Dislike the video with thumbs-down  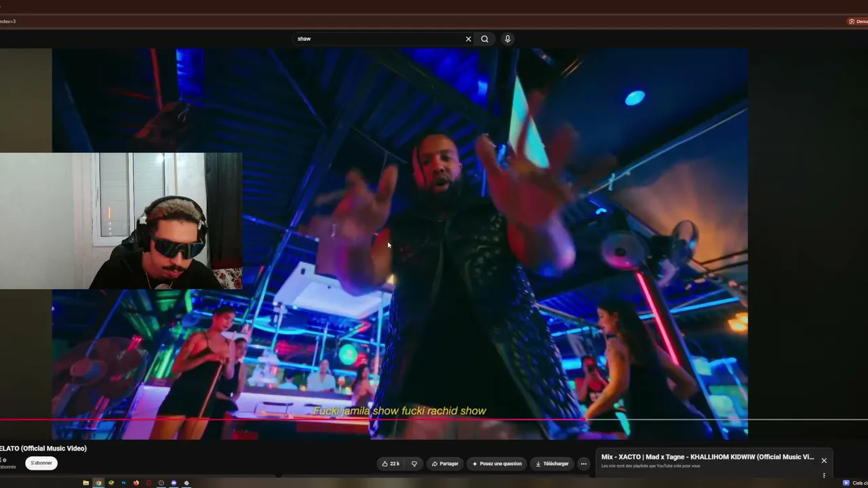click(414, 464)
